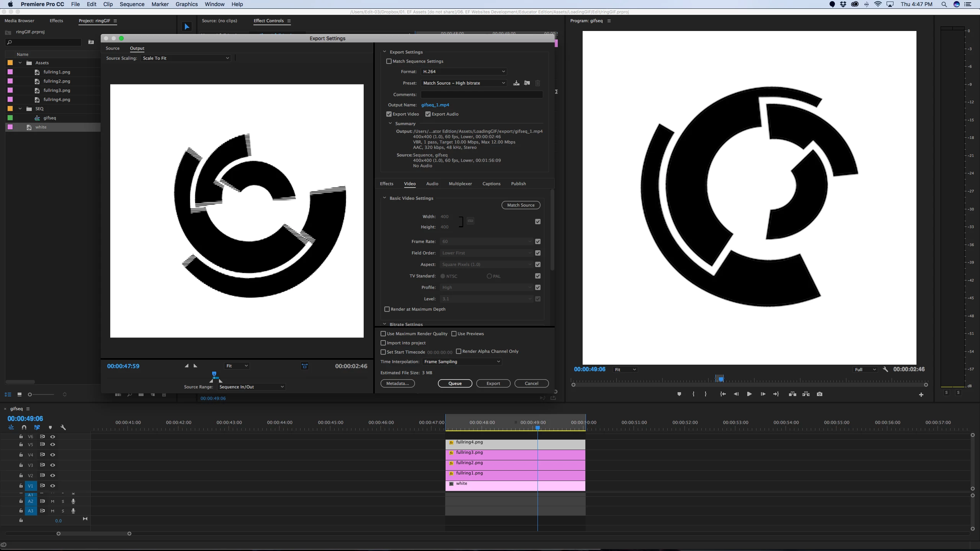Open the Sequence menu in the menu bar
The image size is (980, 551).
132,4
